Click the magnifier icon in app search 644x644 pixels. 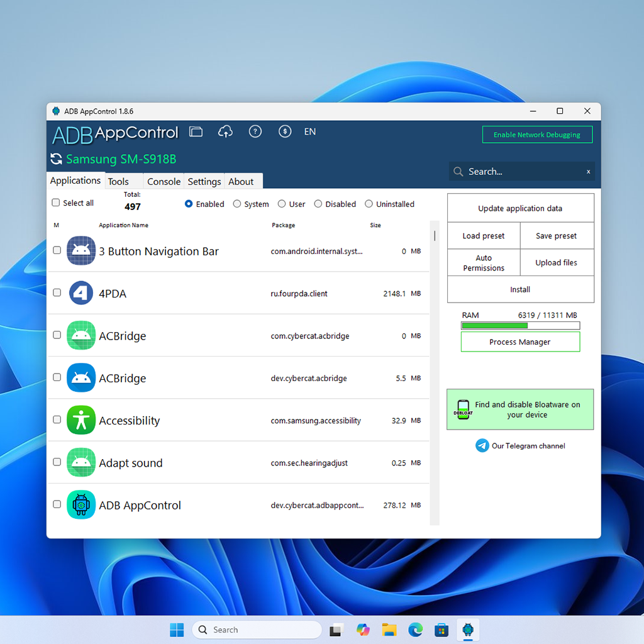pyautogui.click(x=458, y=172)
